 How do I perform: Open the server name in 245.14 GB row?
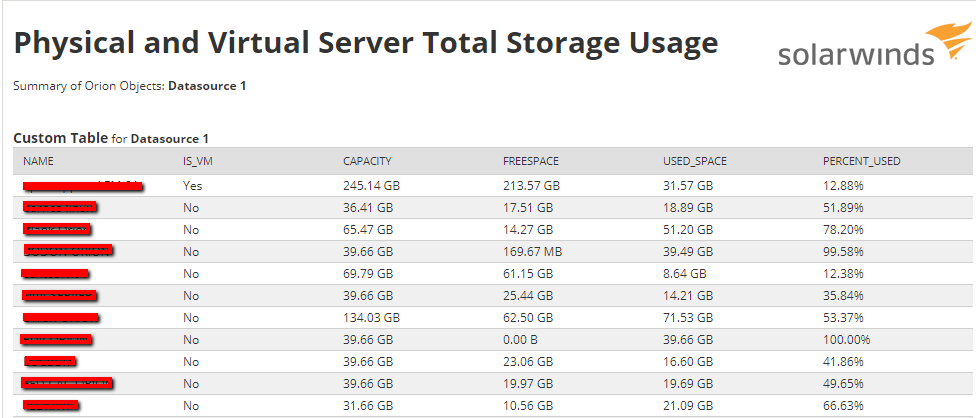pyautogui.click(x=82, y=186)
